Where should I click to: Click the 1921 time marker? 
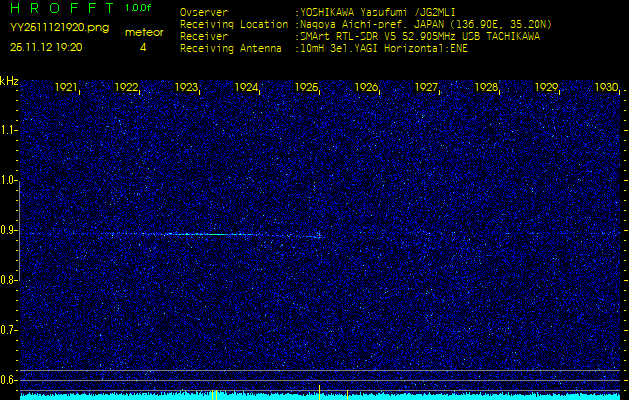66,87
